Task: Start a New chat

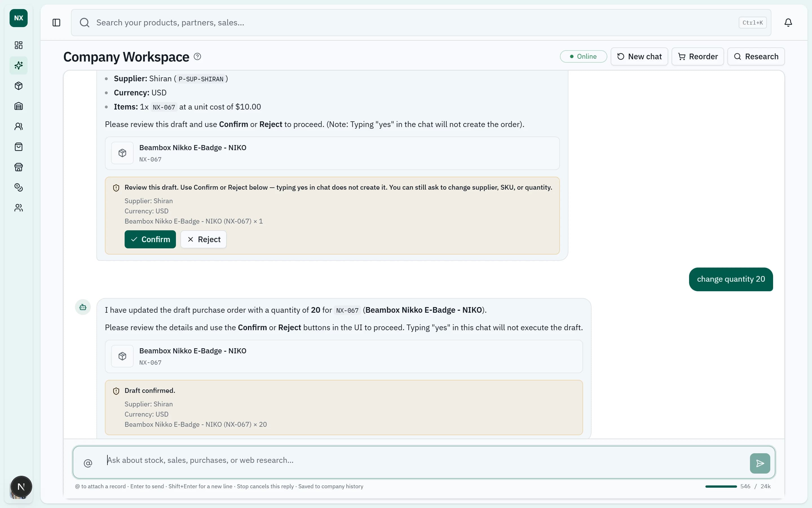Action: tap(639, 56)
